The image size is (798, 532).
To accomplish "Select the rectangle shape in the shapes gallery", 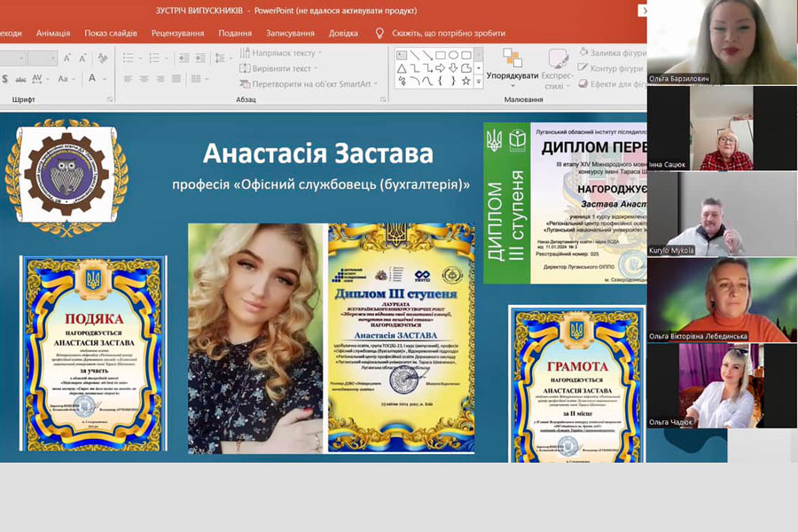I will coord(440,55).
